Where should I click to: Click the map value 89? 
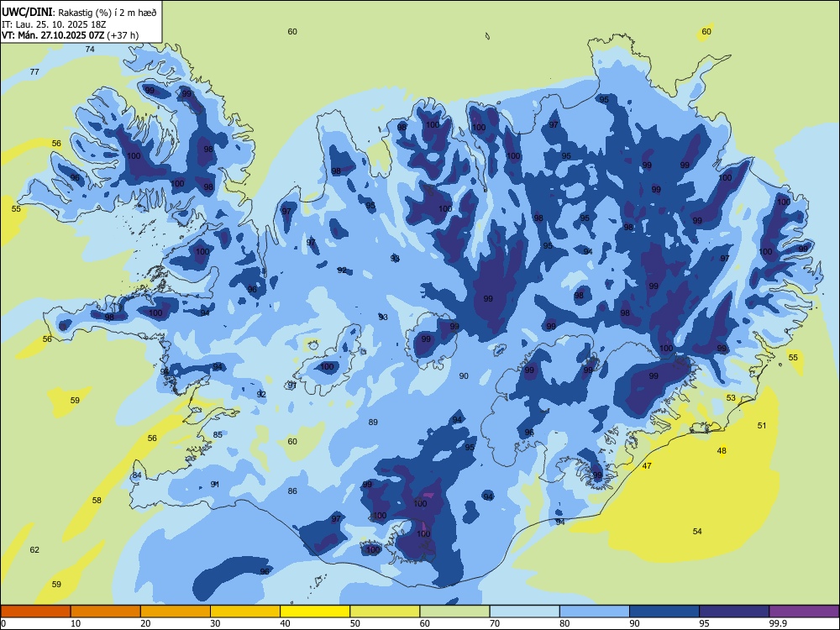coord(373,423)
